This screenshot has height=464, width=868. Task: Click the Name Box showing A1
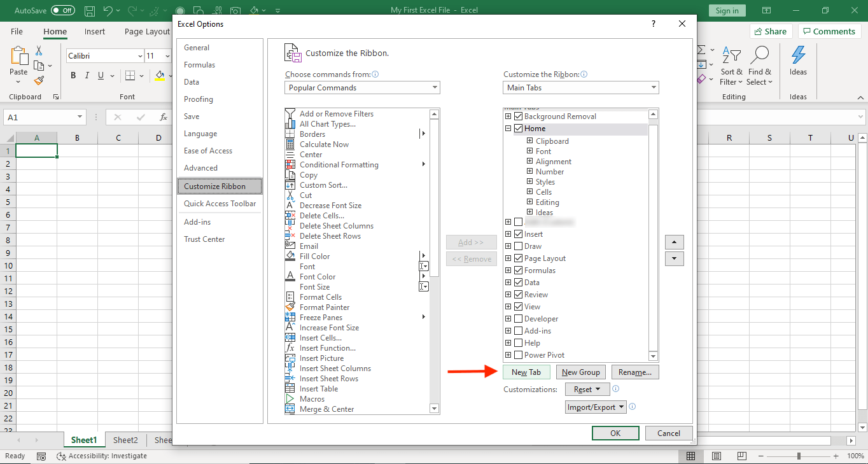pyautogui.click(x=45, y=117)
